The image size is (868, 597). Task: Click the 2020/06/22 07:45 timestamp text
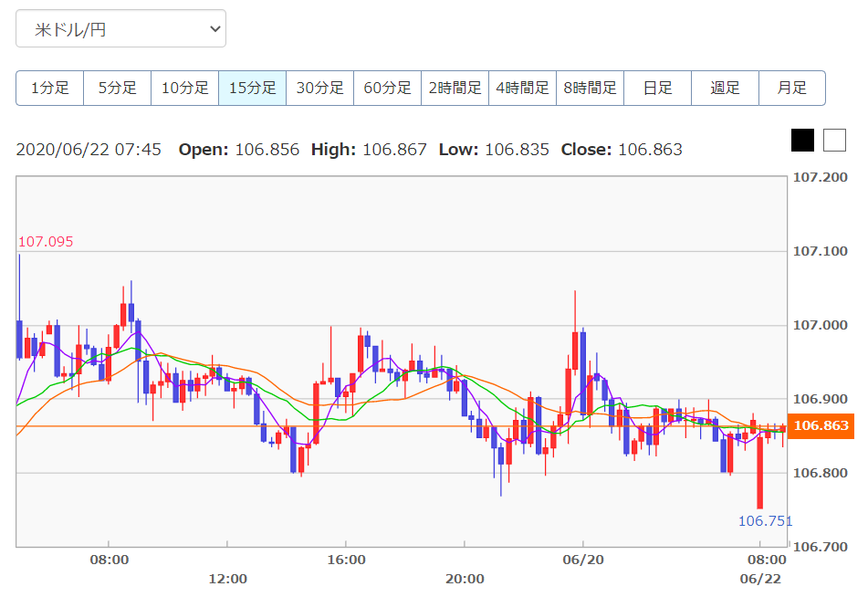[89, 150]
